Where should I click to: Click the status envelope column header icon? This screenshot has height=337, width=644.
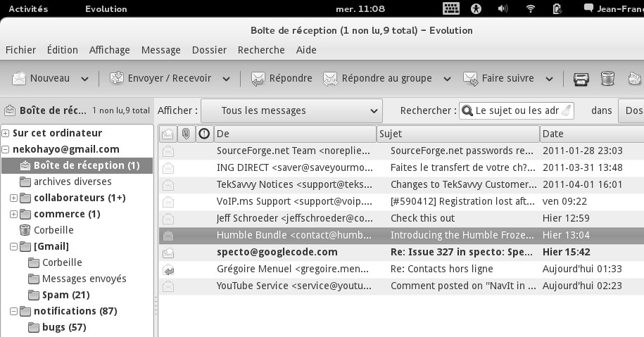pos(168,134)
